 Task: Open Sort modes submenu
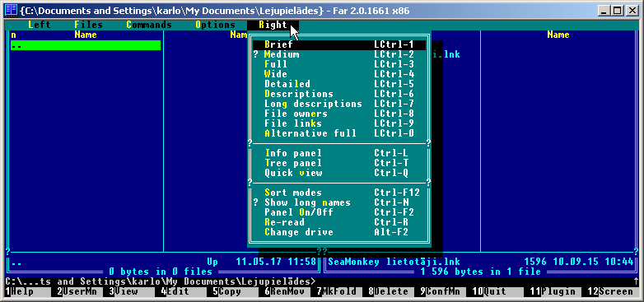(x=339, y=193)
